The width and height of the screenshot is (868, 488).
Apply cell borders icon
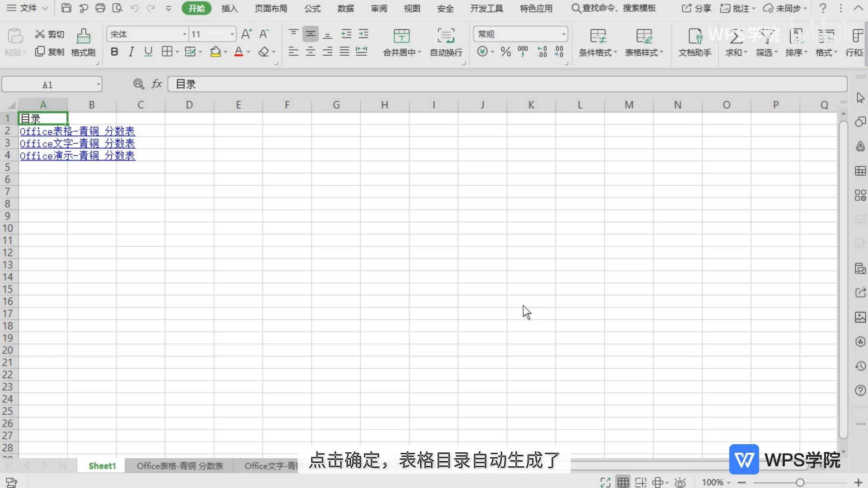167,52
